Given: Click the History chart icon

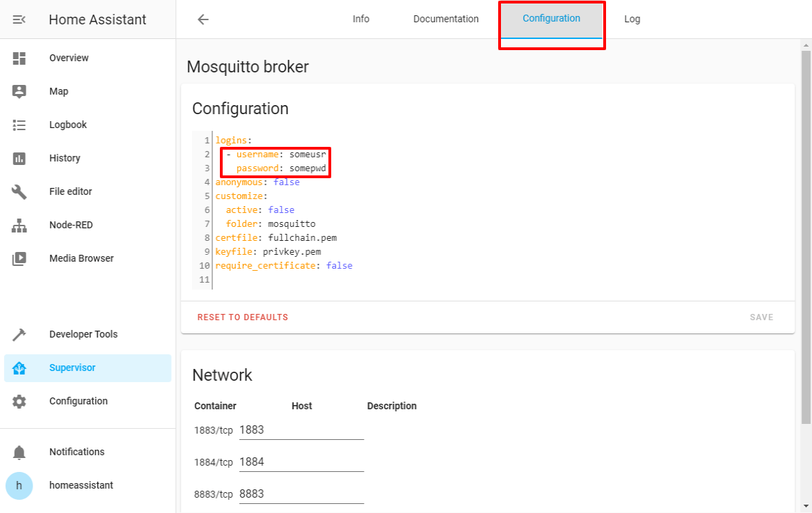Looking at the screenshot, I should 19,159.
